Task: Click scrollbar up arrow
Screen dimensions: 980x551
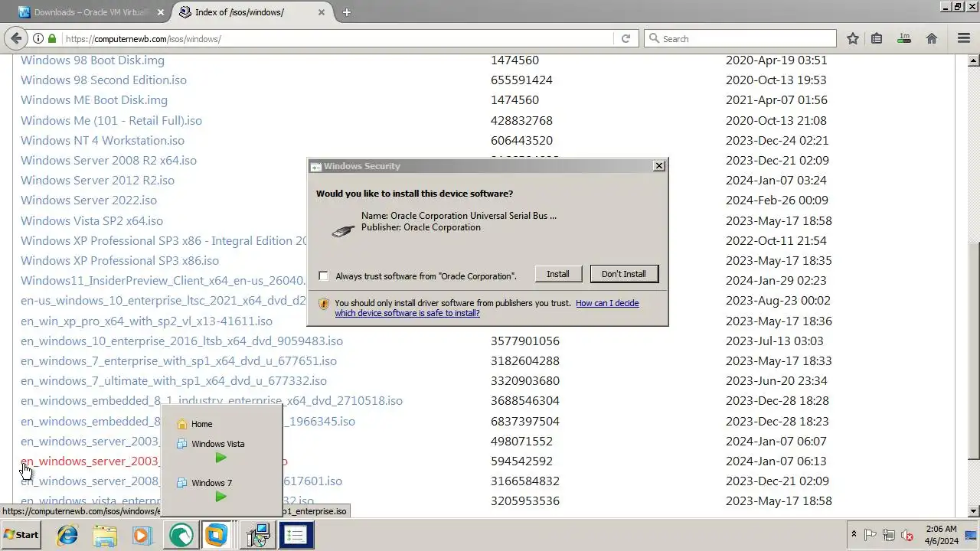Action: (974, 59)
